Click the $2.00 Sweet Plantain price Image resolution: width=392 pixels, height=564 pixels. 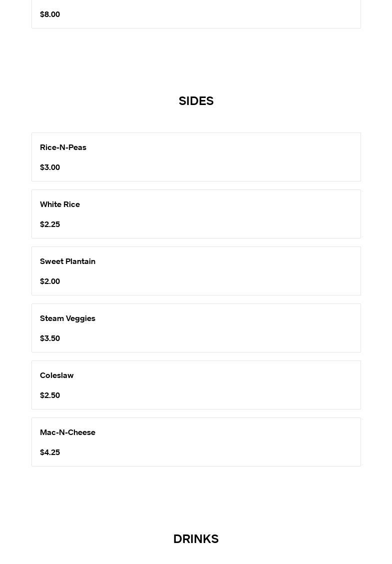50,281
